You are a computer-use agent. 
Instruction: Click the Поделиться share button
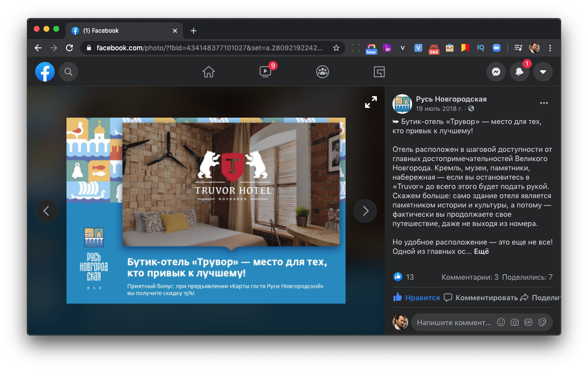click(x=540, y=297)
